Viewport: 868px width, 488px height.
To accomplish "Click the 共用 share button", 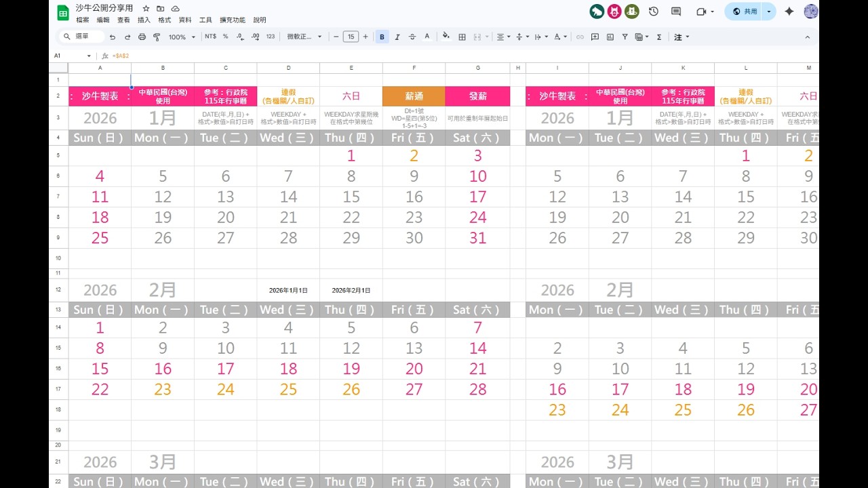I will coord(744,12).
